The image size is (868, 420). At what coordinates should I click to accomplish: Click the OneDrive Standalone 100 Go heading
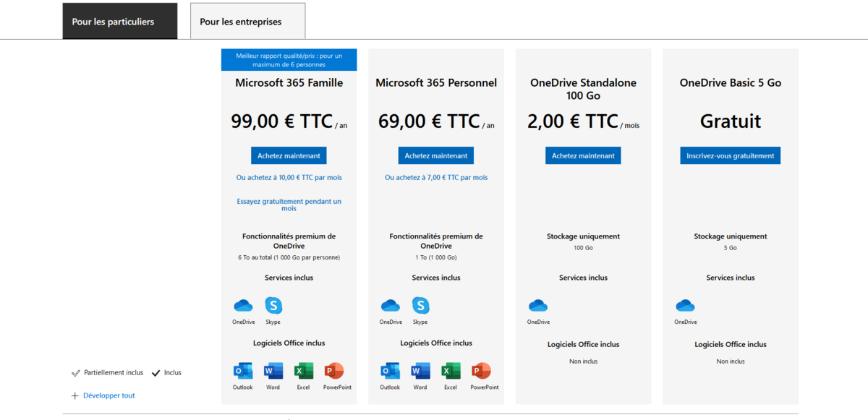583,89
